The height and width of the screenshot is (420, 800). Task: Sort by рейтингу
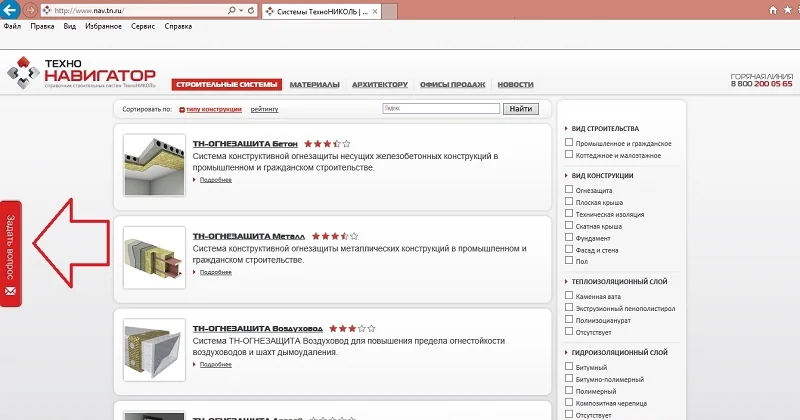click(x=264, y=109)
